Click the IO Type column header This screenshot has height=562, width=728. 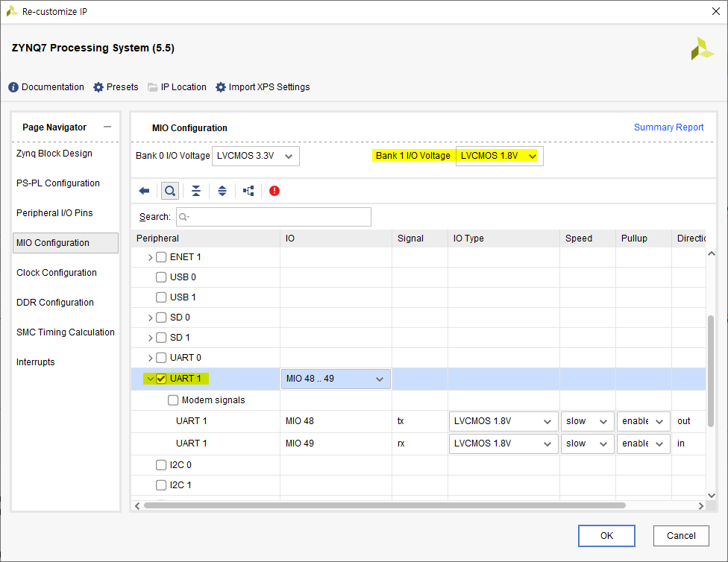tap(503, 239)
